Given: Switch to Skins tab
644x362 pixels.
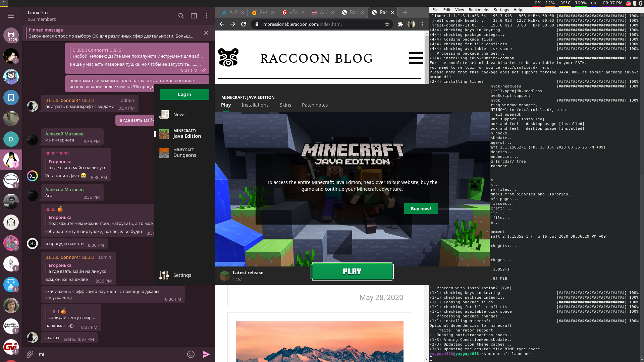Looking at the screenshot, I should (x=285, y=105).
